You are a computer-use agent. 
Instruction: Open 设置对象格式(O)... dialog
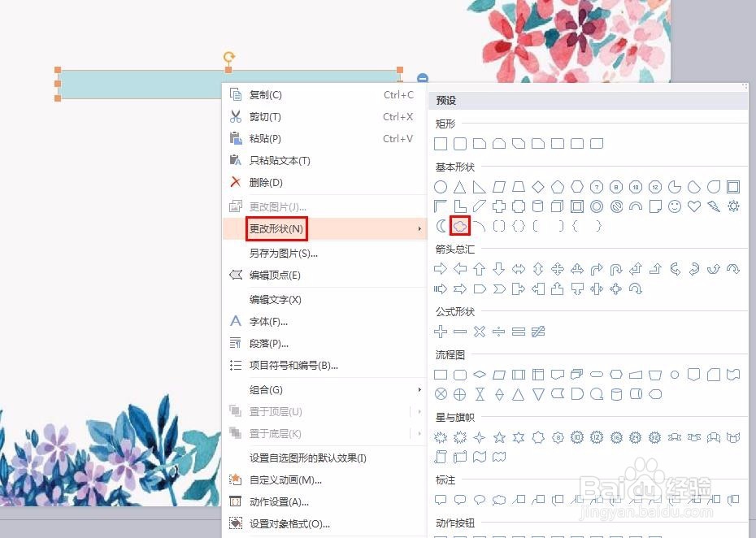click(x=289, y=524)
